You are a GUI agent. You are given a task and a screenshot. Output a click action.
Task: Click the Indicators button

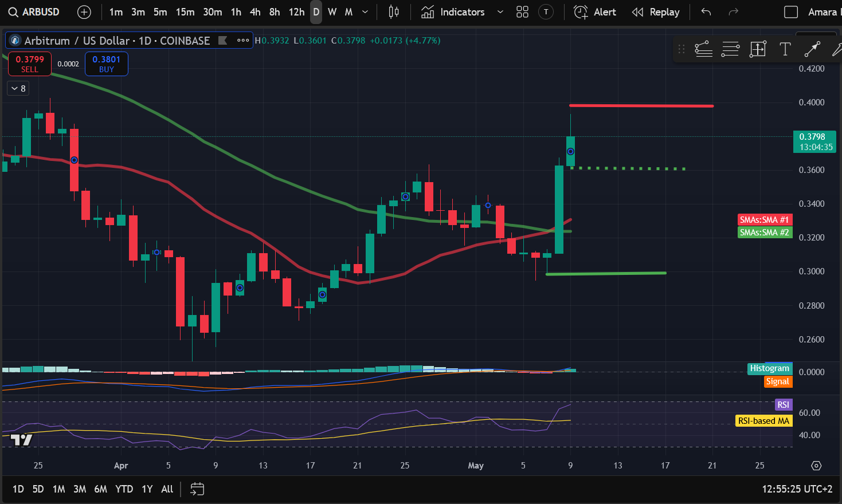pyautogui.click(x=453, y=12)
